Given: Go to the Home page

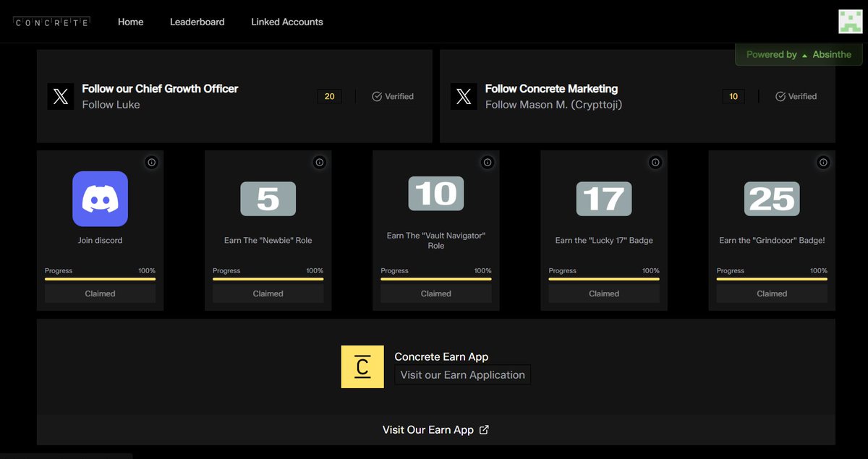Looking at the screenshot, I should [131, 22].
